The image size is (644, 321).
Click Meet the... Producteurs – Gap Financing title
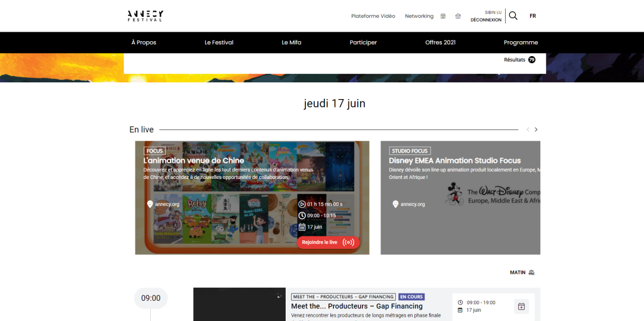tap(357, 306)
